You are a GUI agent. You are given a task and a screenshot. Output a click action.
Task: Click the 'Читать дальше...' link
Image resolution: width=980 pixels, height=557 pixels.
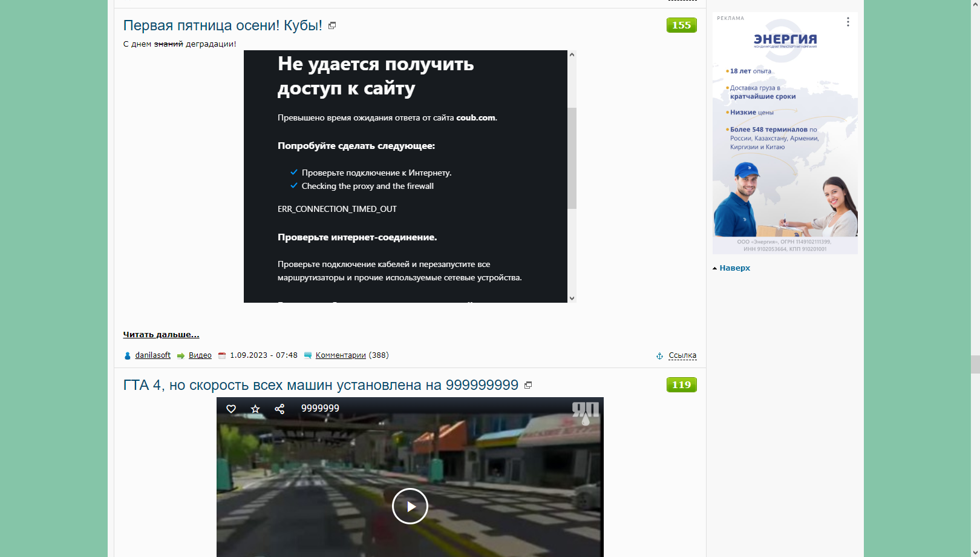[161, 334]
